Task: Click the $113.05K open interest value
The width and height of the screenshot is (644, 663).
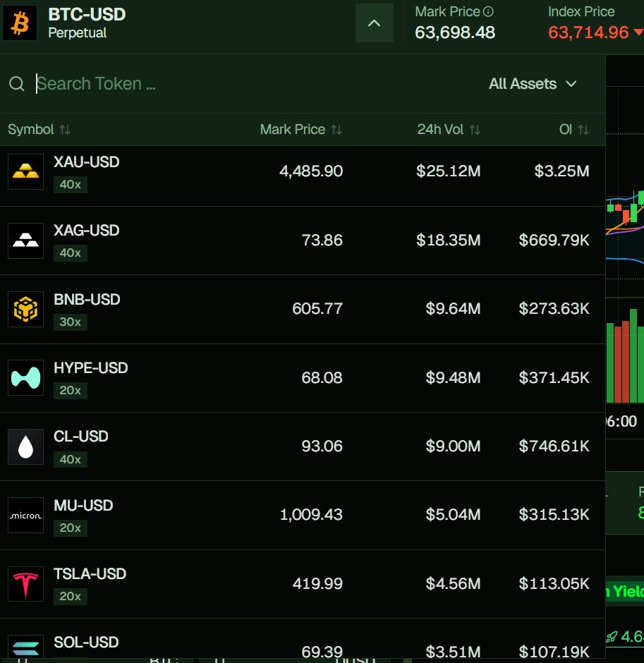Action: tap(554, 583)
